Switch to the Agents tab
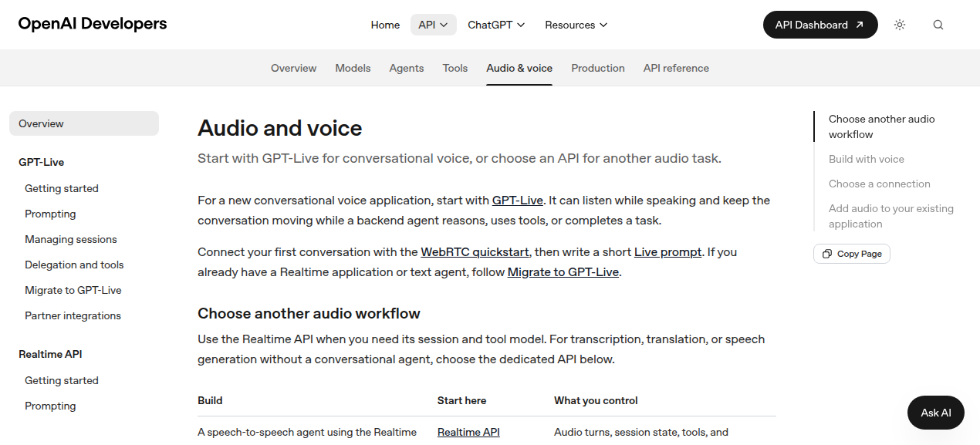 pos(407,68)
